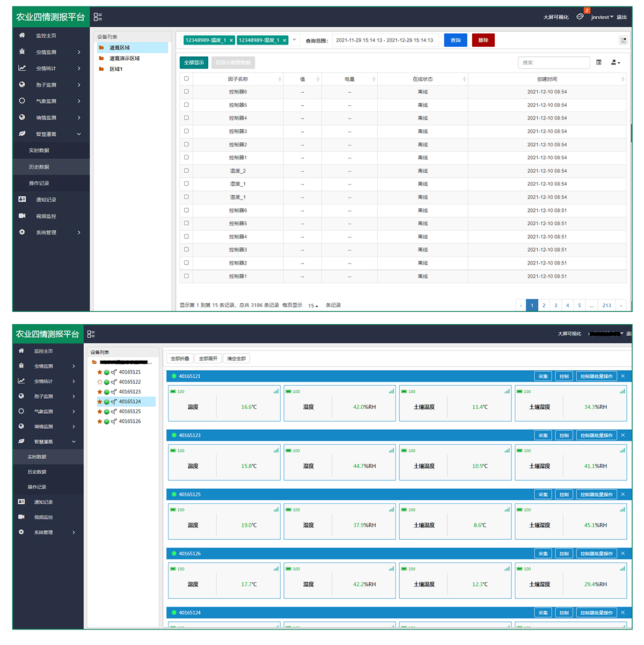Click the 搜索 search input field
This screenshot has width=644, height=645.
(x=553, y=63)
